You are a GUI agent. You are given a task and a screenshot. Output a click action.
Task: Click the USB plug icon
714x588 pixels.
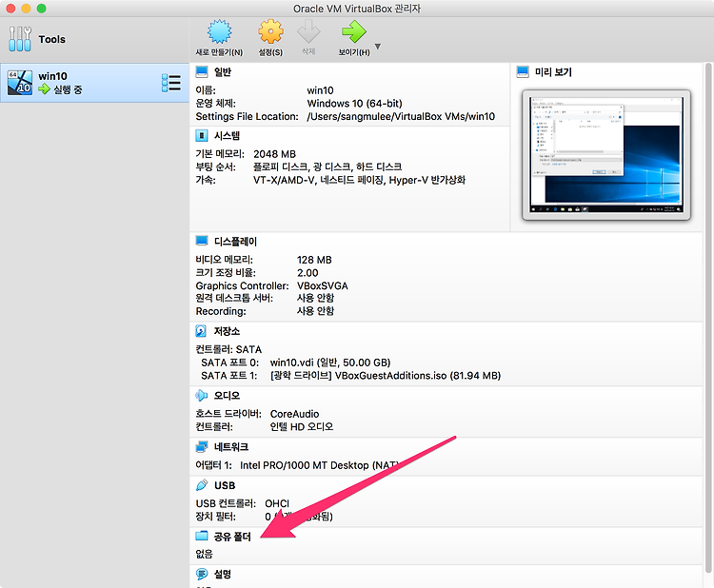click(202, 485)
